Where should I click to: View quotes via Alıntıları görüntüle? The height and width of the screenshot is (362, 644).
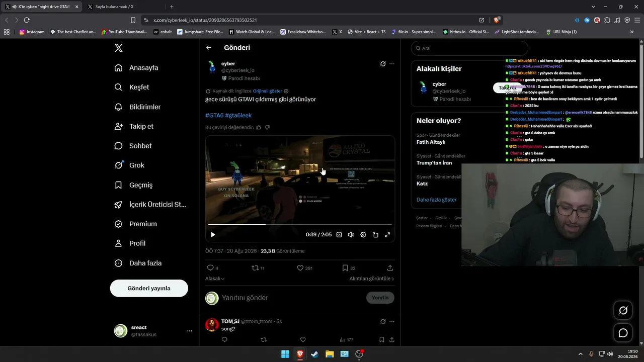point(372,279)
